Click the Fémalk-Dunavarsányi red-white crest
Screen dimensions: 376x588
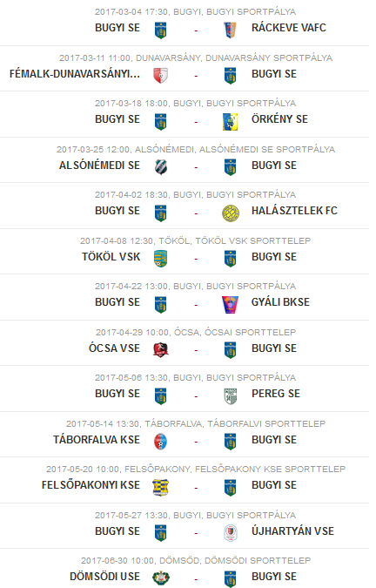point(161,76)
